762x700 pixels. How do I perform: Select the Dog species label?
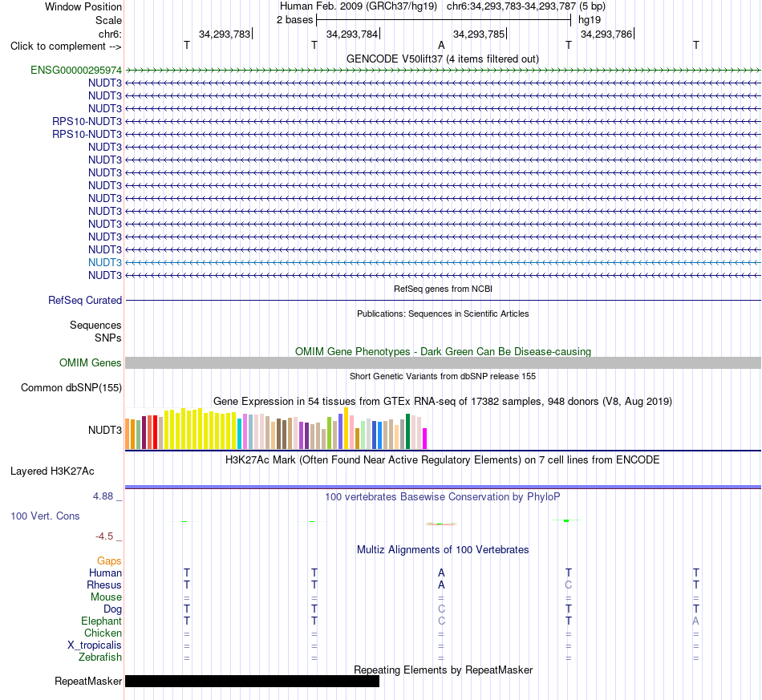pyautogui.click(x=112, y=609)
